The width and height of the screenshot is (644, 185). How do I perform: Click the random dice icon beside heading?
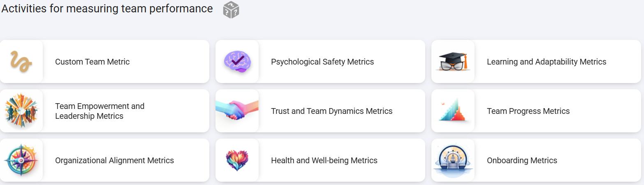[x=231, y=9]
